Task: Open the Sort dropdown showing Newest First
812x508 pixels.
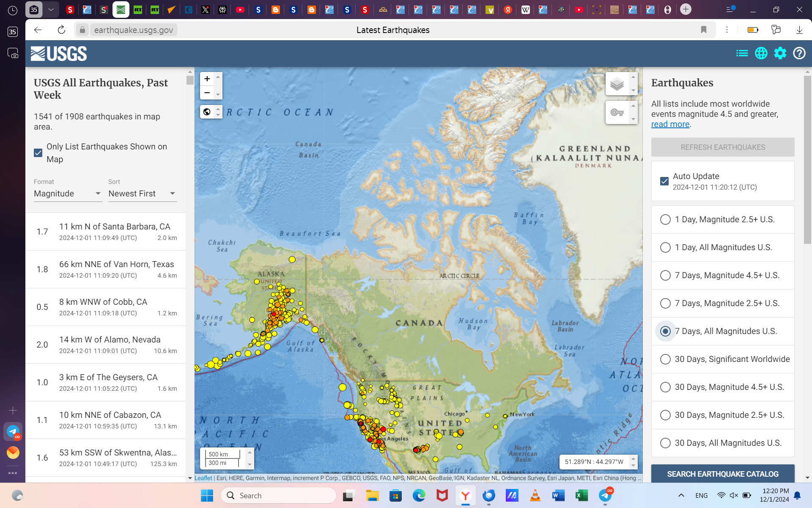Action: point(142,193)
